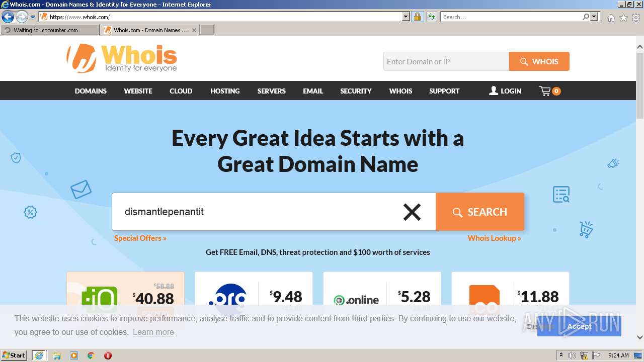The width and height of the screenshot is (644, 362).
Task: Click the IE Forward arrow button
Action: coord(21,17)
